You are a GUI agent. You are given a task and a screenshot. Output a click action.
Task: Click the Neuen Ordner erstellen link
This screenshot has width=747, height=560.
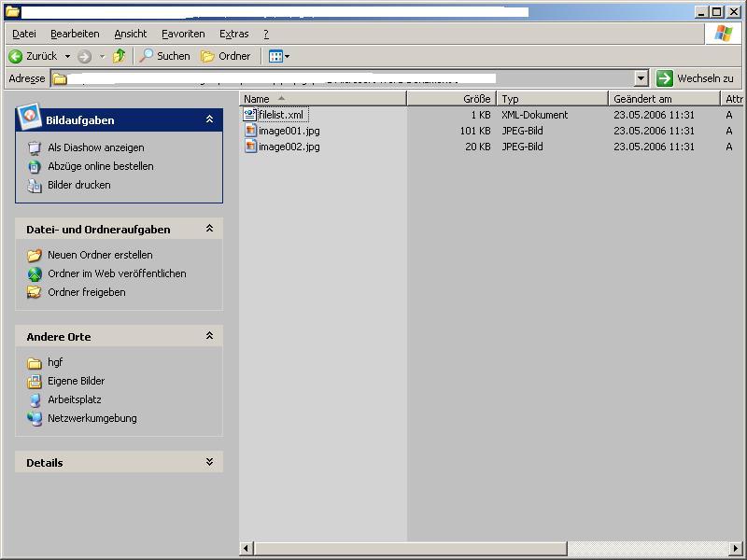pyautogui.click(x=100, y=255)
